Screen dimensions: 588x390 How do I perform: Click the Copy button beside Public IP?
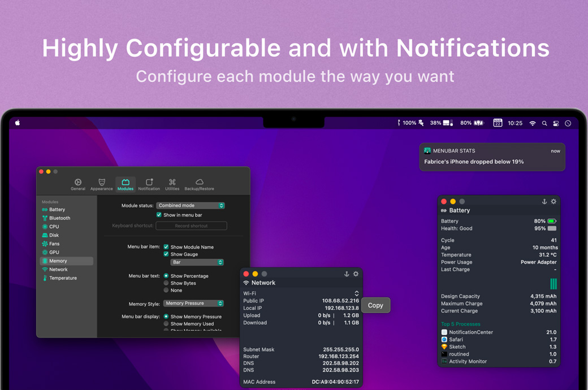(375, 305)
